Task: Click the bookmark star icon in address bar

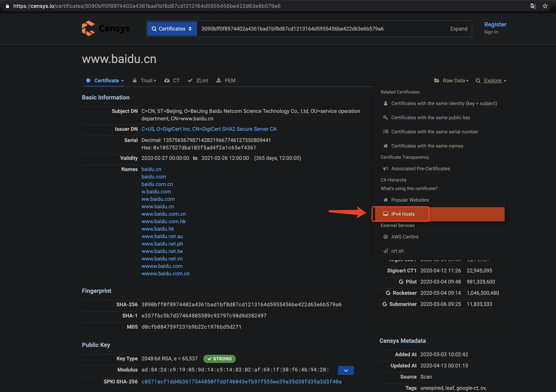Action: click(545, 6)
